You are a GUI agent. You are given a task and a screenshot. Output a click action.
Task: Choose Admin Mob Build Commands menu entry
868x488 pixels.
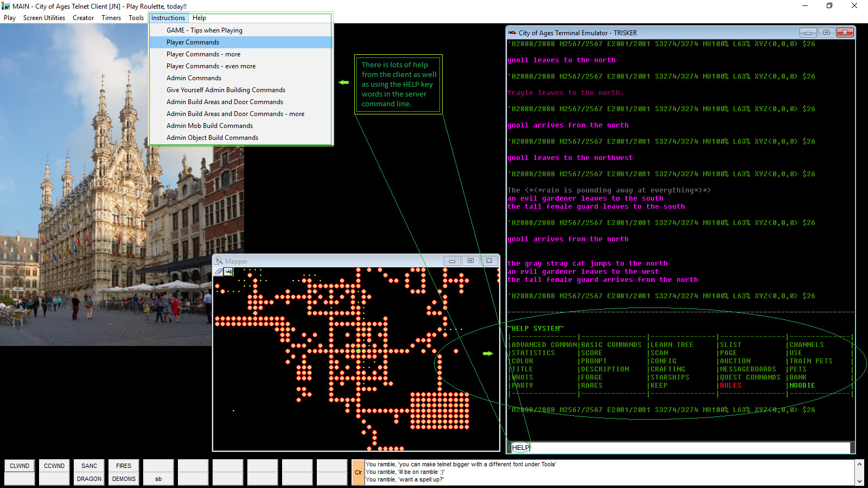(209, 125)
